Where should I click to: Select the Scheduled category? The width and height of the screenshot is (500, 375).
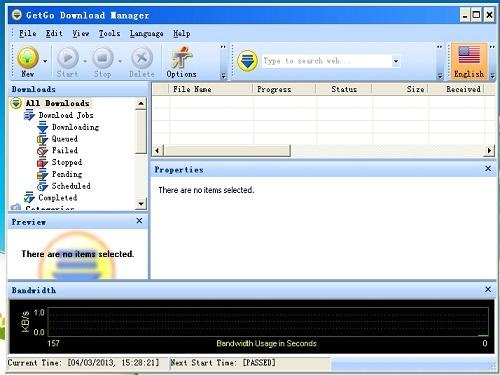[x=71, y=186]
